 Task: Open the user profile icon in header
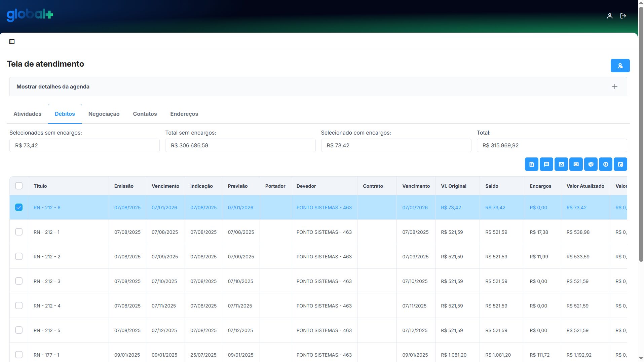click(609, 16)
